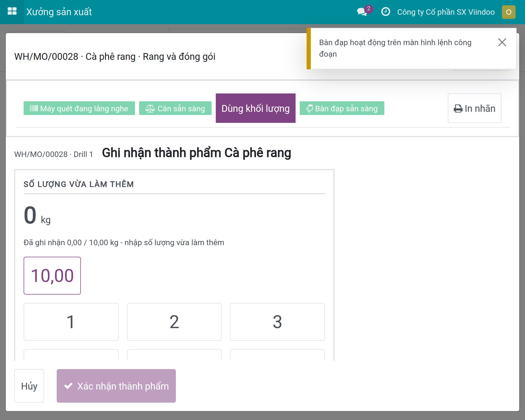Confirm with "Xác nhận thành phẩm" button
The height and width of the screenshot is (420, 525).
coord(116,386)
